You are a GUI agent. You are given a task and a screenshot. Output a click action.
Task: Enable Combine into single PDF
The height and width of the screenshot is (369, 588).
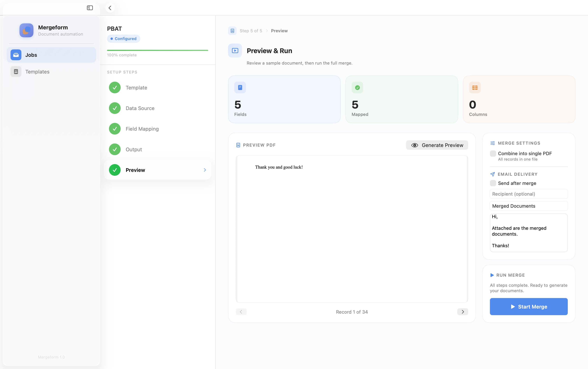click(493, 154)
